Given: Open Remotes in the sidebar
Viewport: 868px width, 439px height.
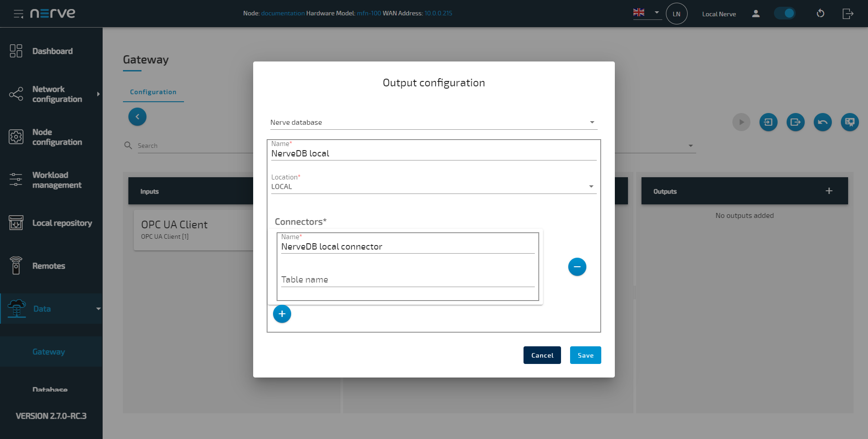Looking at the screenshot, I should [x=48, y=266].
